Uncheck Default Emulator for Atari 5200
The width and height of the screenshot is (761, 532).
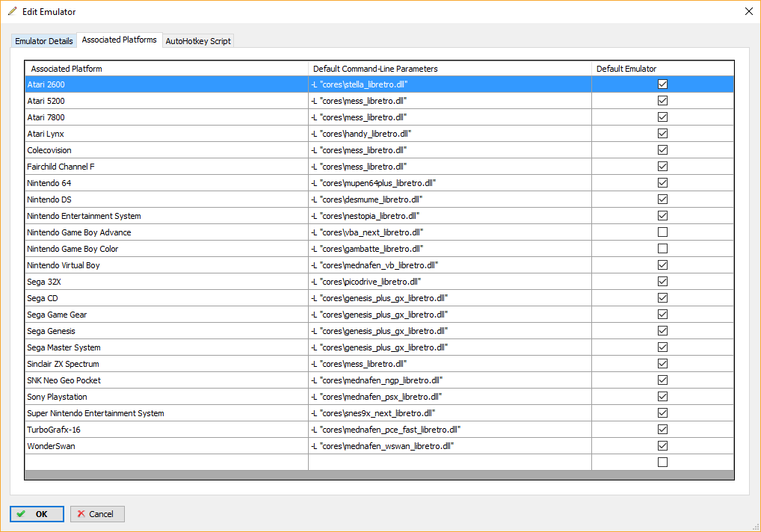[662, 101]
